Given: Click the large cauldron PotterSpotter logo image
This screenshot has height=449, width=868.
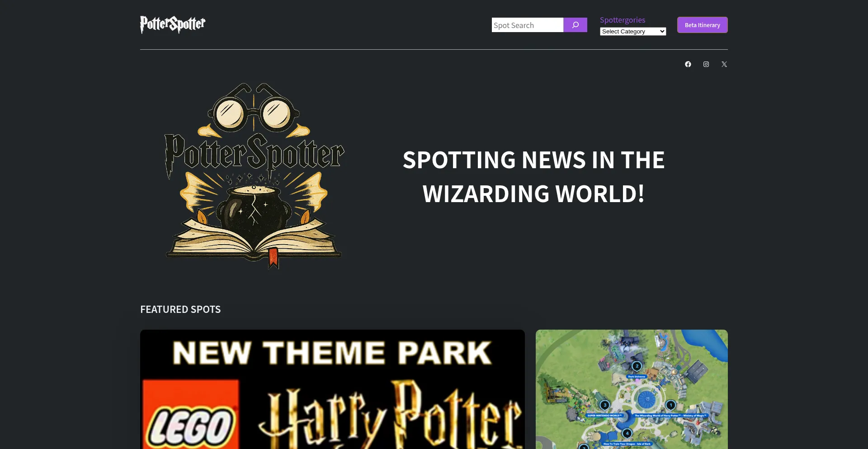Looking at the screenshot, I should [254, 176].
